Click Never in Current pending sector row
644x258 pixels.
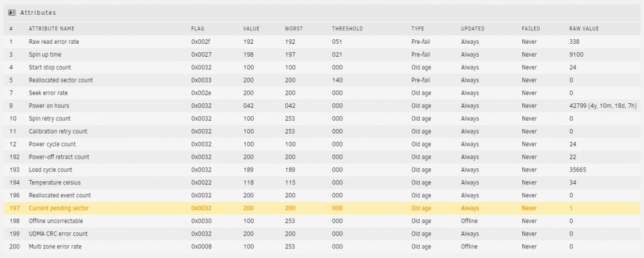[529, 208]
